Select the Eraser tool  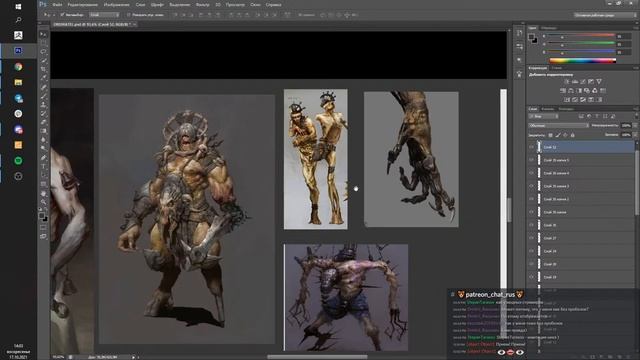43,122
